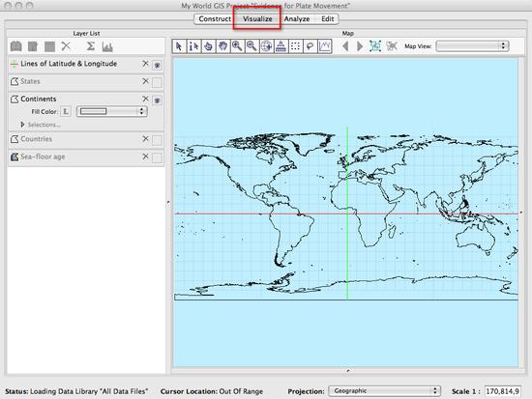This screenshot has height=399, width=532.
Task: Toggle visibility of the Countries layer
Action: point(157,140)
